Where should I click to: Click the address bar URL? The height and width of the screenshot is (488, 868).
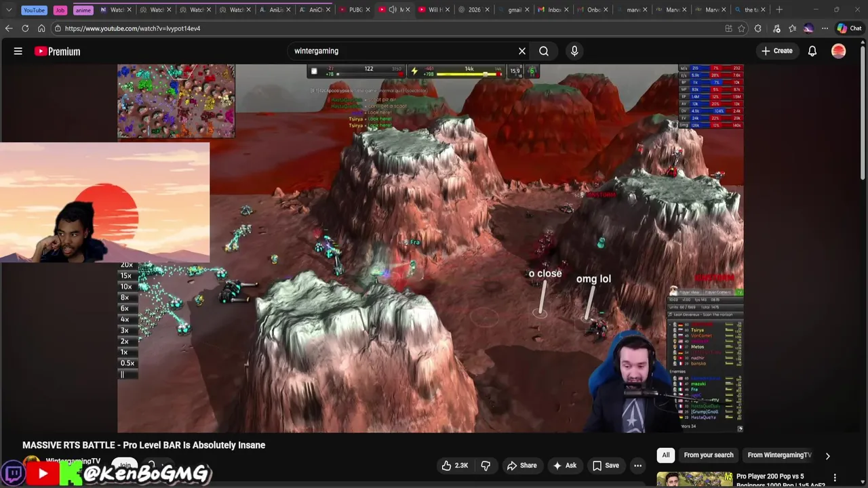tap(132, 28)
